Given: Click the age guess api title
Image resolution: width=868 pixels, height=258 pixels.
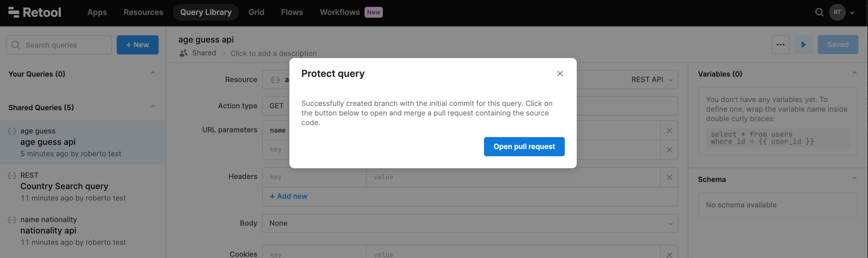Looking at the screenshot, I should (x=206, y=40).
